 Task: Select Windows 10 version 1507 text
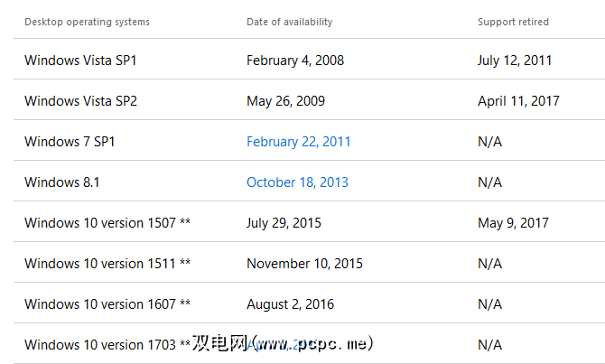107,223
